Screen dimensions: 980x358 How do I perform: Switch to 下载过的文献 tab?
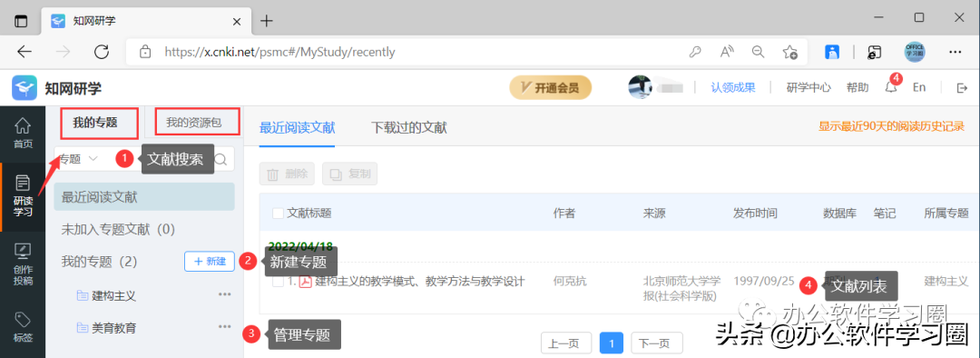coord(408,128)
